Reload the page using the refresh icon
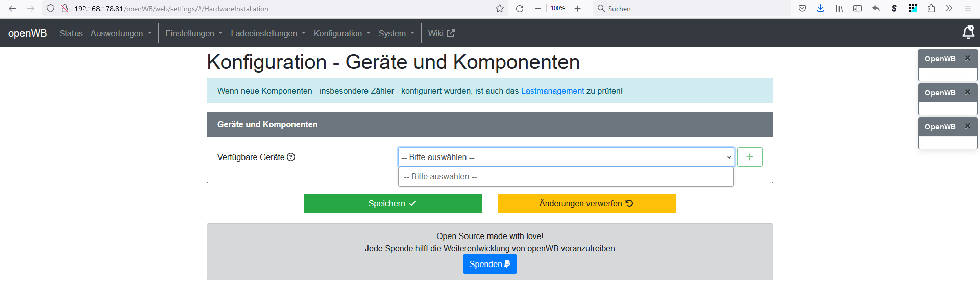The height and width of the screenshot is (290, 980). pos(520,9)
